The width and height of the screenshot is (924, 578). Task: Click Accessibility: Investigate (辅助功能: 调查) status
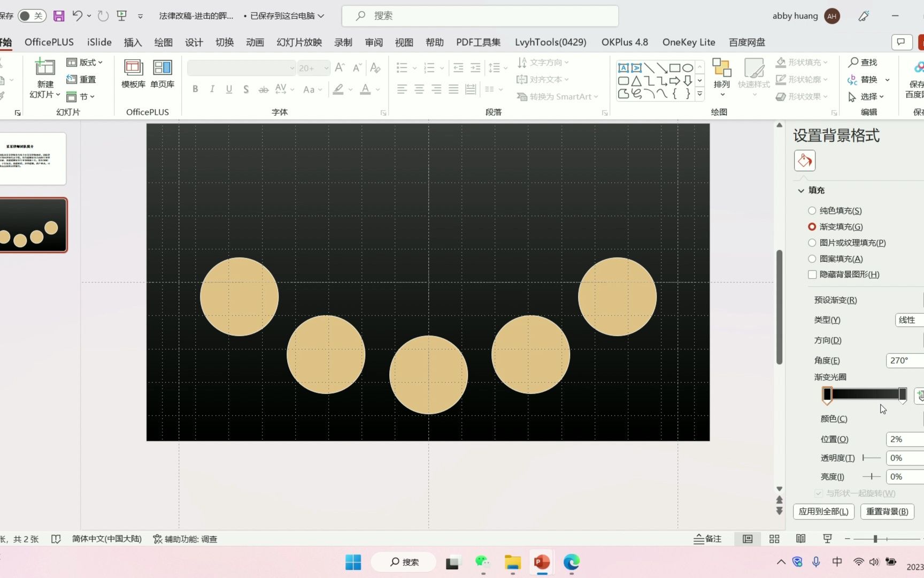tap(185, 539)
